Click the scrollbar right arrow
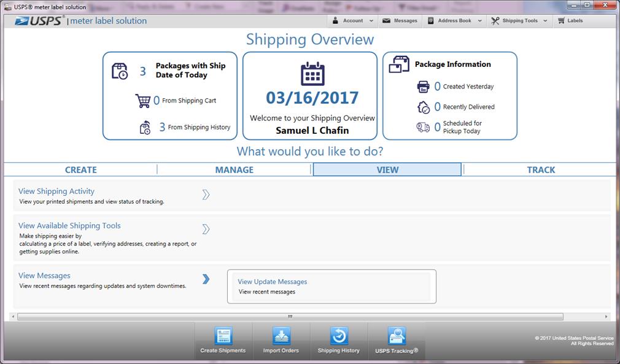The width and height of the screenshot is (620, 364). (606, 317)
